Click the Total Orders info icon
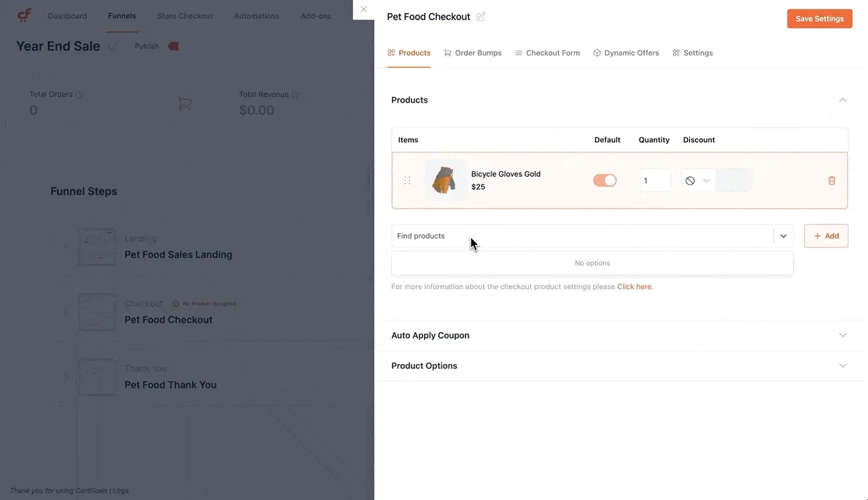This screenshot has height=500, width=868. click(x=79, y=94)
